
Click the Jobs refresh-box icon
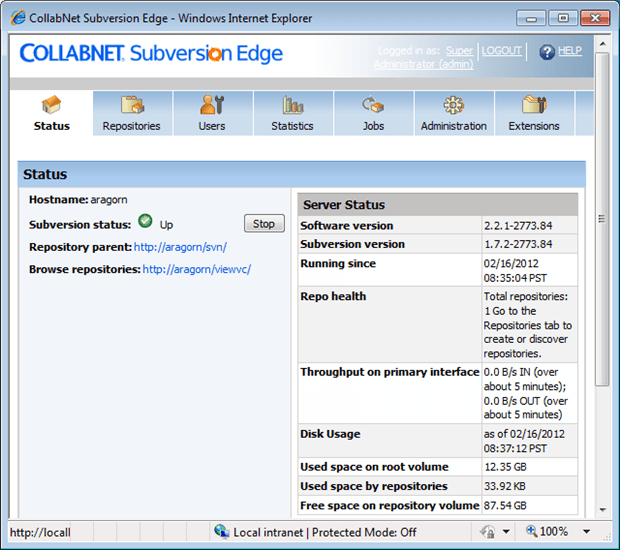click(x=373, y=104)
